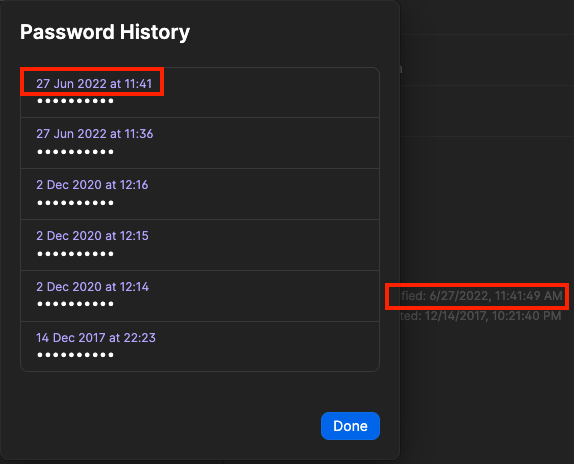Select the 14 Dec 2017 at 22:23 date
The width and height of the screenshot is (574, 464).
(96, 337)
